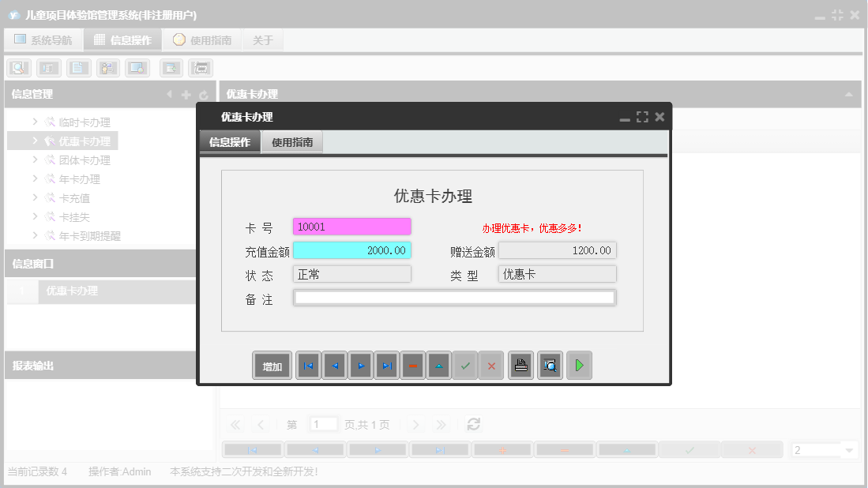Viewport: 868px width, 488px height.
Task: Jump to the first record in the dialog
Action: (x=308, y=365)
